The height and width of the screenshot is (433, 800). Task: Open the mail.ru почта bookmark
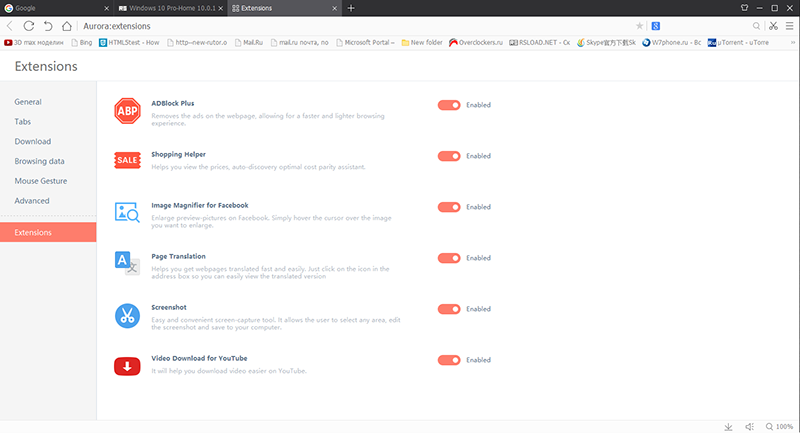tap(299, 43)
